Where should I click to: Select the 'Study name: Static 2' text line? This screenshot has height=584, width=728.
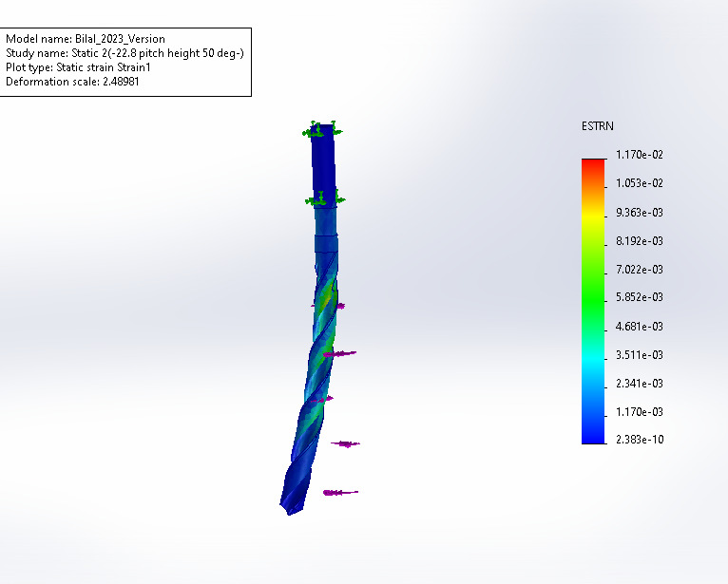(125, 53)
